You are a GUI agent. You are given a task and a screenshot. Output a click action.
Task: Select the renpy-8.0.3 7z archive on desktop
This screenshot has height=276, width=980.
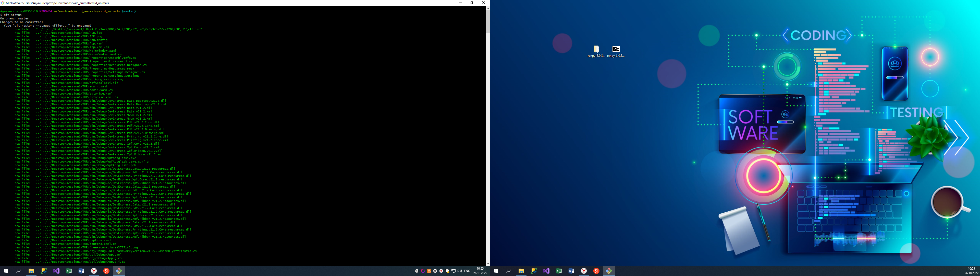click(616, 51)
